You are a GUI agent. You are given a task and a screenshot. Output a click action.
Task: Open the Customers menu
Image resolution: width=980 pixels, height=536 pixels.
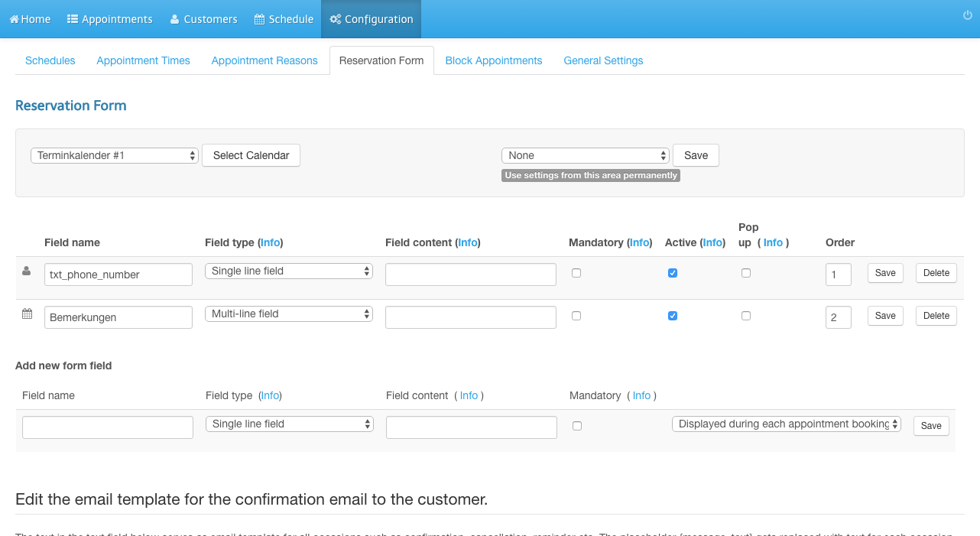[203, 19]
